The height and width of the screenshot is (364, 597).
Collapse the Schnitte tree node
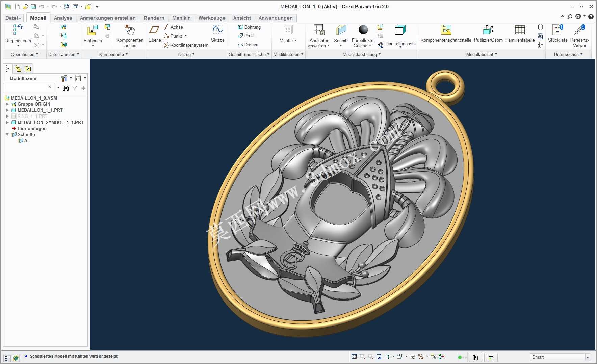[x=7, y=134]
